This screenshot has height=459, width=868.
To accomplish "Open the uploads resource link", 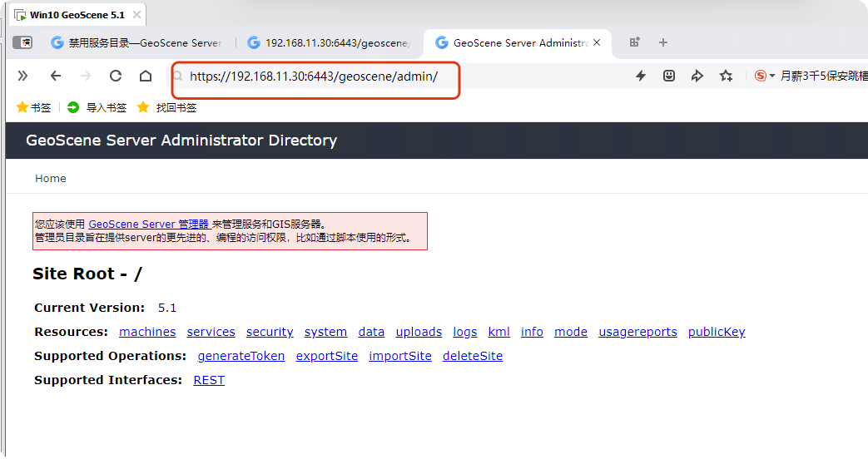I will 419,332.
